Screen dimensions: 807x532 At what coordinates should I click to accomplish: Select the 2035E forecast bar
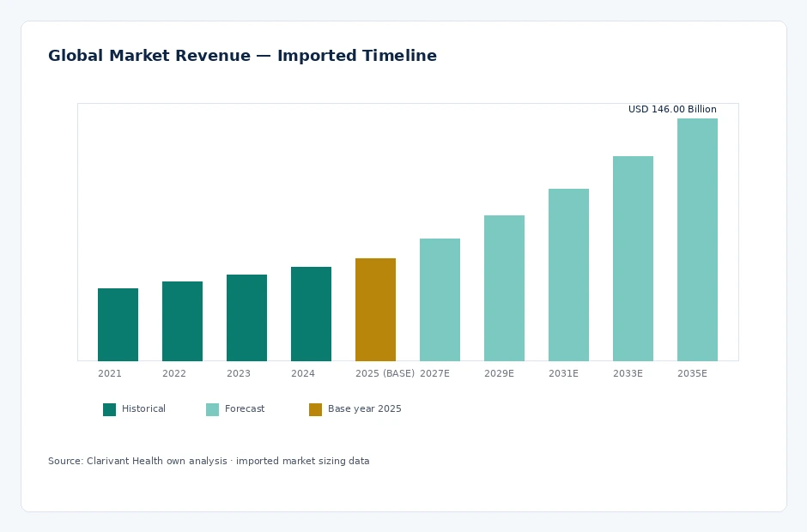click(x=697, y=239)
